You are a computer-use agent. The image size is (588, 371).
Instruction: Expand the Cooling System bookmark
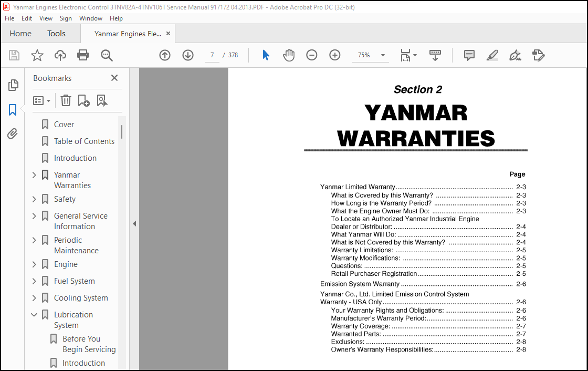[x=34, y=298]
